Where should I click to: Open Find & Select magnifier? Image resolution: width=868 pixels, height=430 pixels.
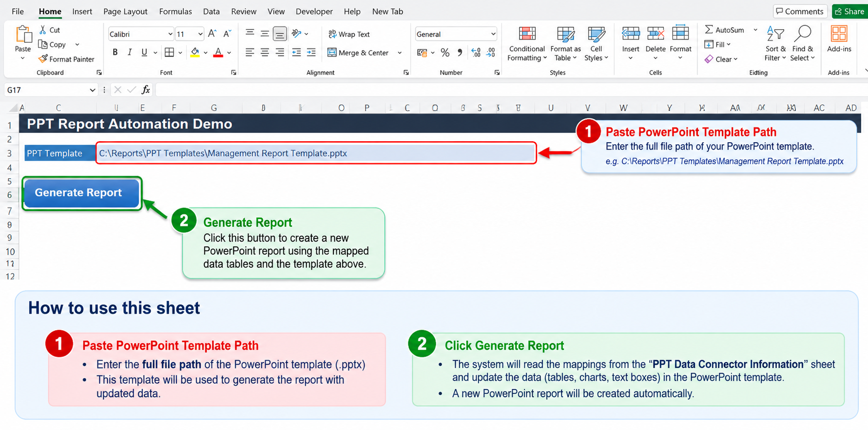(802, 44)
